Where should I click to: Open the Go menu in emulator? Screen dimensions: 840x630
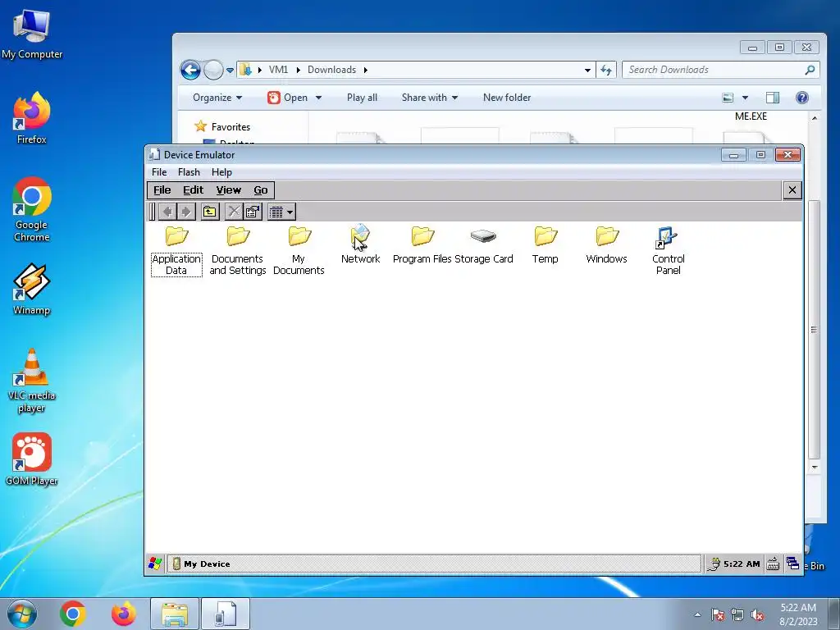tap(260, 190)
